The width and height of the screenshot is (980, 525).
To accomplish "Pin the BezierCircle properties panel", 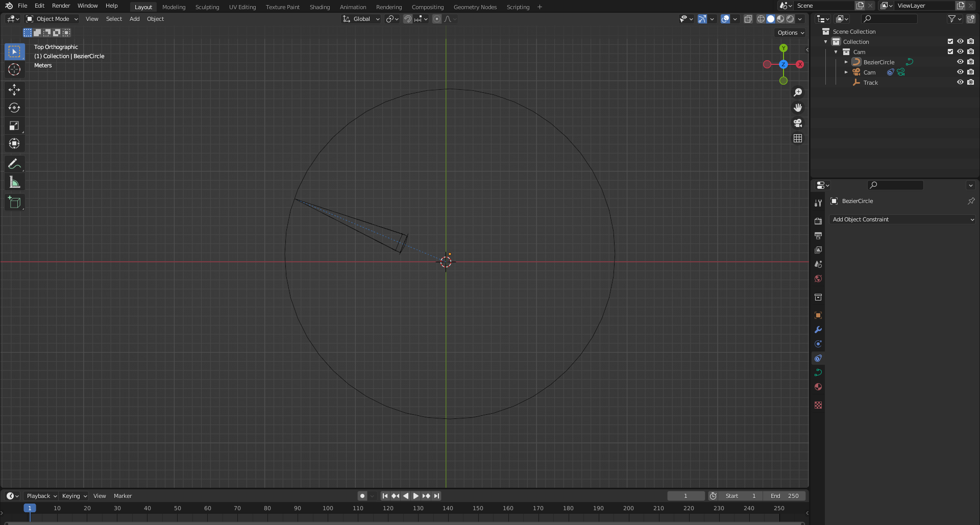I will (971, 201).
